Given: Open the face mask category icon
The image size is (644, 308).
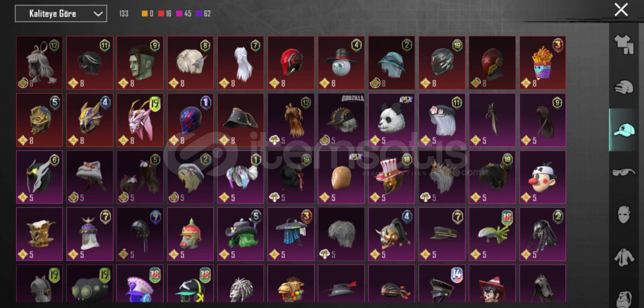Looking at the screenshot, I should pyautogui.click(x=624, y=215).
